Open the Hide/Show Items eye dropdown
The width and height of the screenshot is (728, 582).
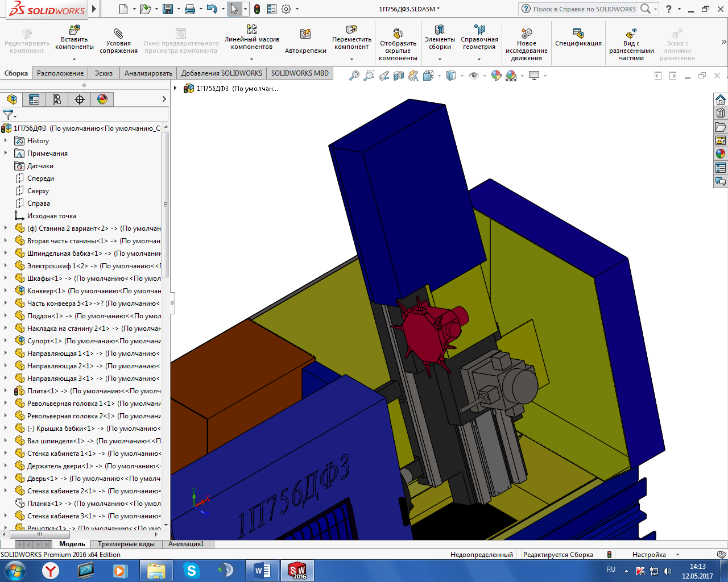pos(485,76)
